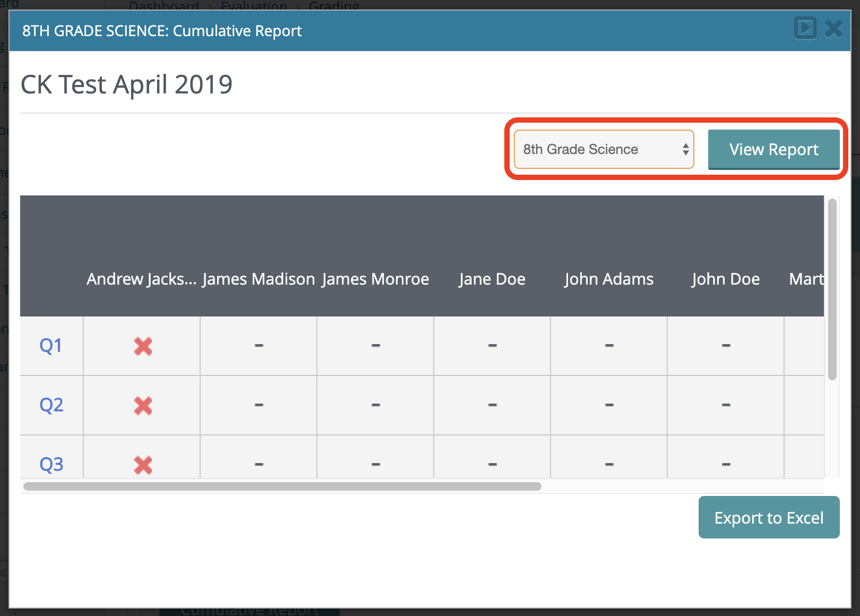Select the Jane Doe column header
This screenshot has height=616, width=860.
[x=492, y=279]
